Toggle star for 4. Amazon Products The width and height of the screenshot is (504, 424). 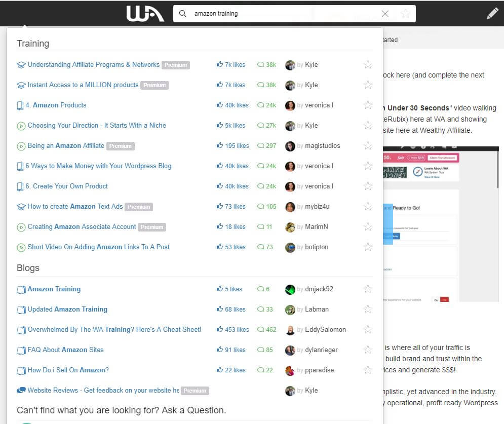368,105
